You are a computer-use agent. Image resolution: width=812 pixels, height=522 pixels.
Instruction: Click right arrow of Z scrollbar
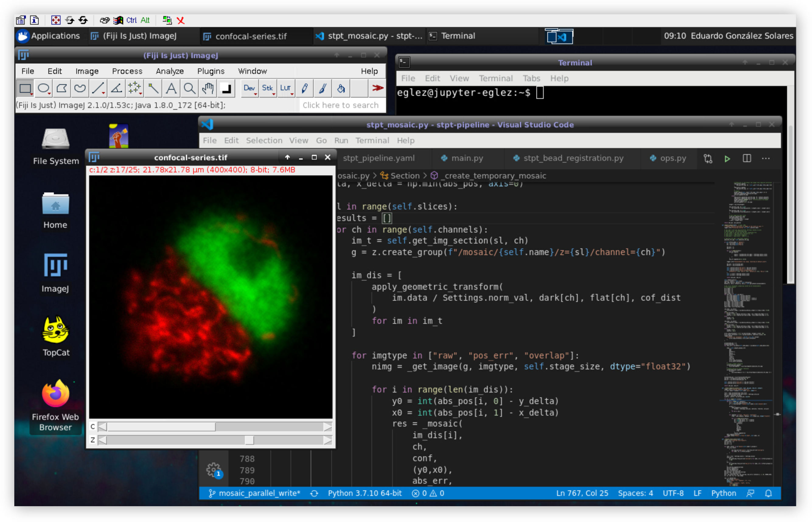[328, 440]
